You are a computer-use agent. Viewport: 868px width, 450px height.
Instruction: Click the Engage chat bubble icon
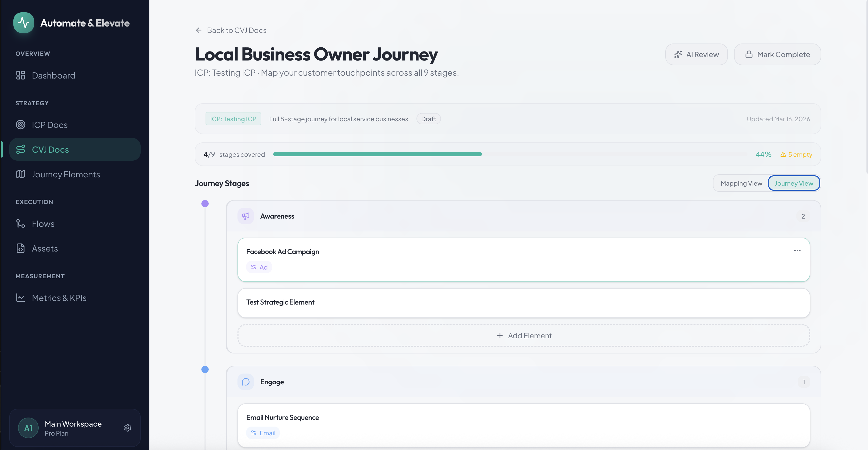(246, 382)
